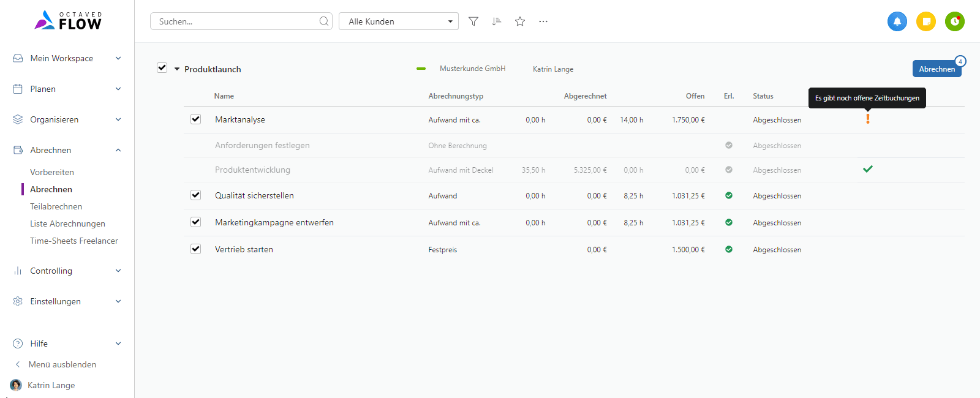
Task: Open the blue notifications bell
Action: click(897, 21)
